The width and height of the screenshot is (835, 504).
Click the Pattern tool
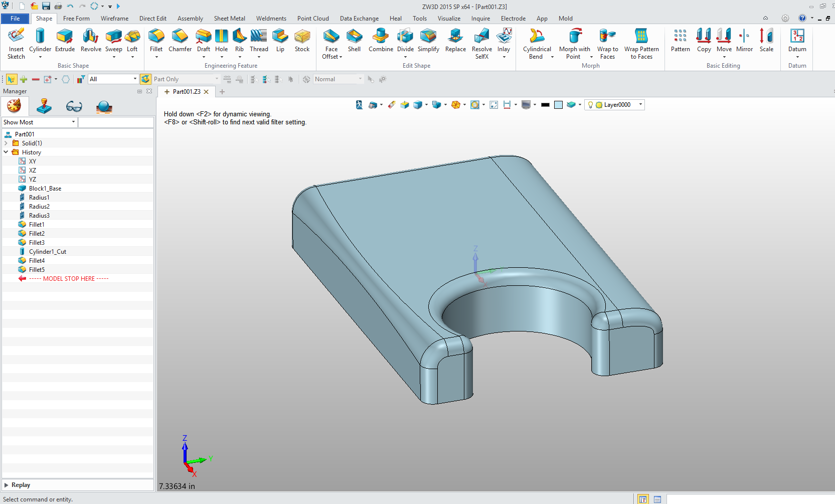pyautogui.click(x=681, y=40)
